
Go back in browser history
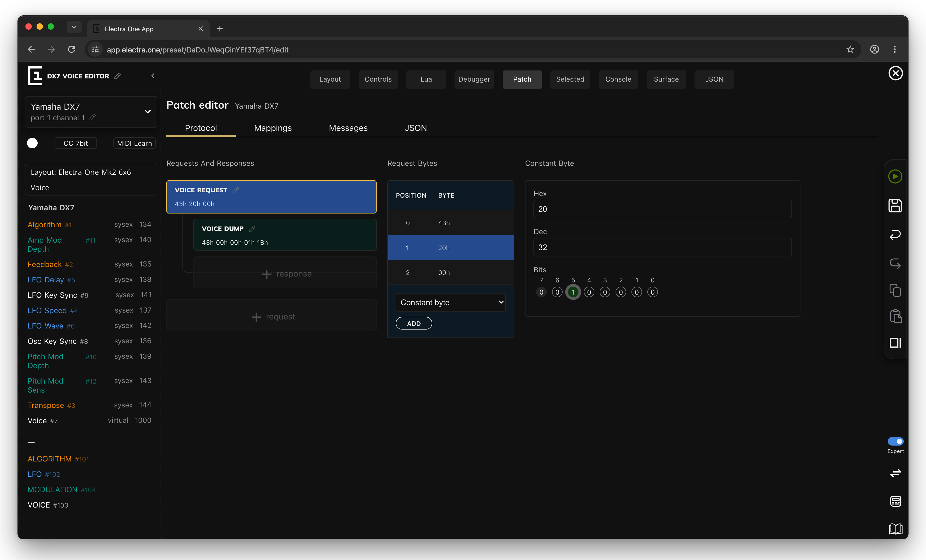click(32, 50)
